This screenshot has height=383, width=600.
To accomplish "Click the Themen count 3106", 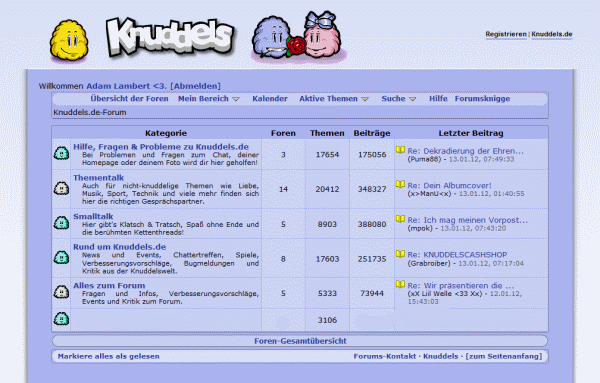I will pyautogui.click(x=327, y=320).
